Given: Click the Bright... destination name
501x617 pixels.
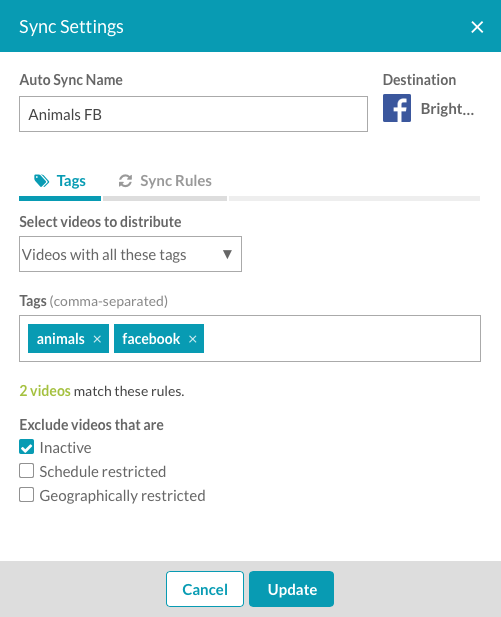Looking at the screenshot, I should coord(447,109).
